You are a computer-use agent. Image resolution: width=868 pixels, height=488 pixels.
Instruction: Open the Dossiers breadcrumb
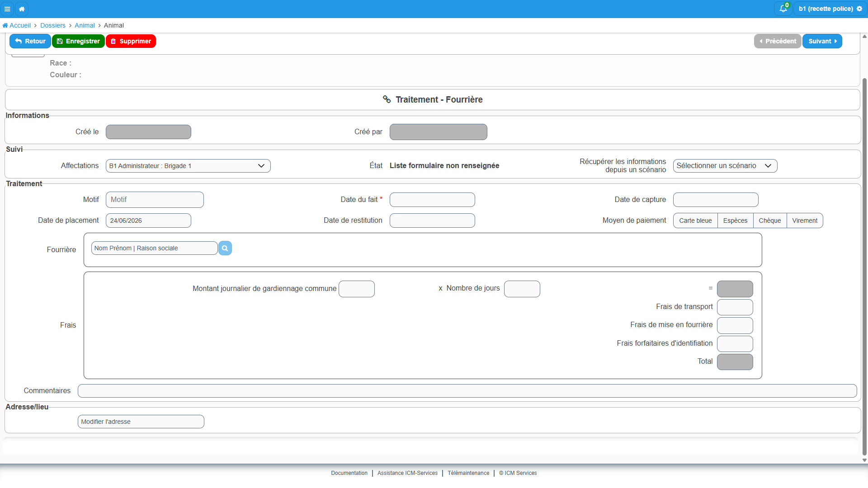coord(53,25)
